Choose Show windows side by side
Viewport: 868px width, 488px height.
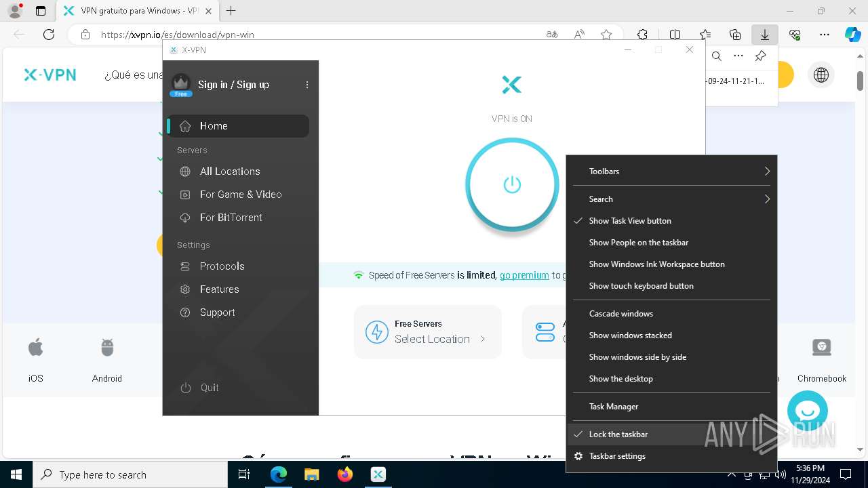671,357
